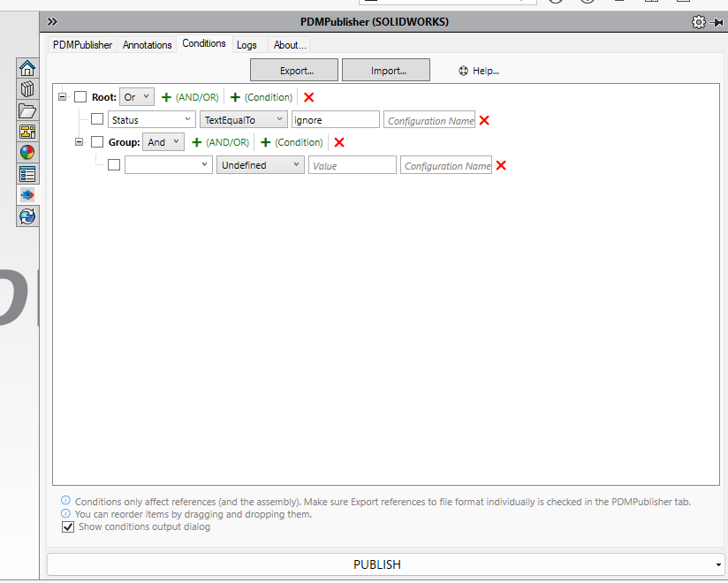Open the View Palette panel
This screenshot has height=583, width=728.
(27, 131)
